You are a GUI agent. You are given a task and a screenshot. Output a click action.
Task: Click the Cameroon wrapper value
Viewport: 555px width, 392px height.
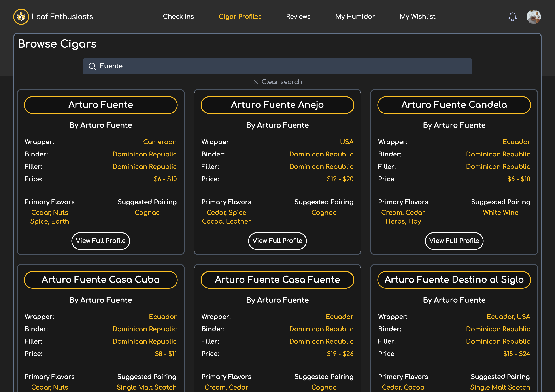(160, 142)
